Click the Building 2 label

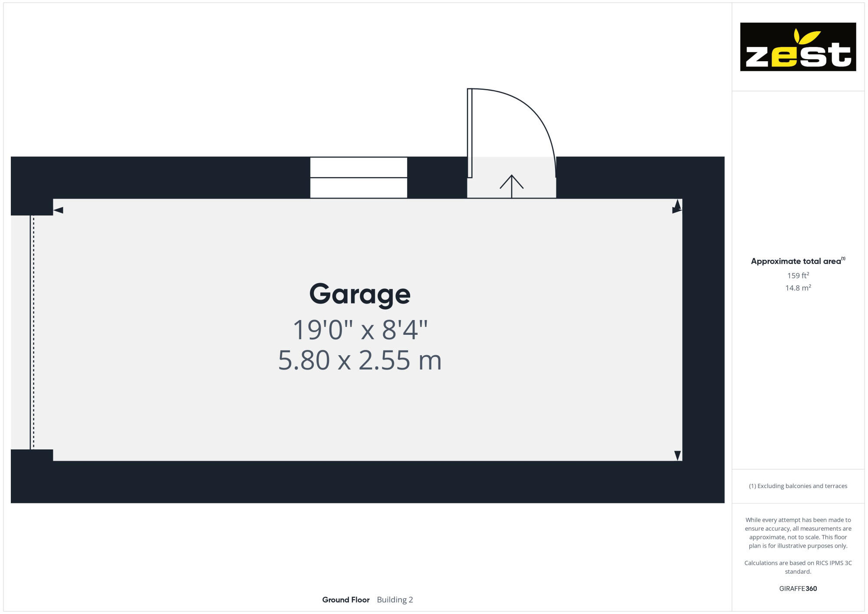tap(395, 600)
